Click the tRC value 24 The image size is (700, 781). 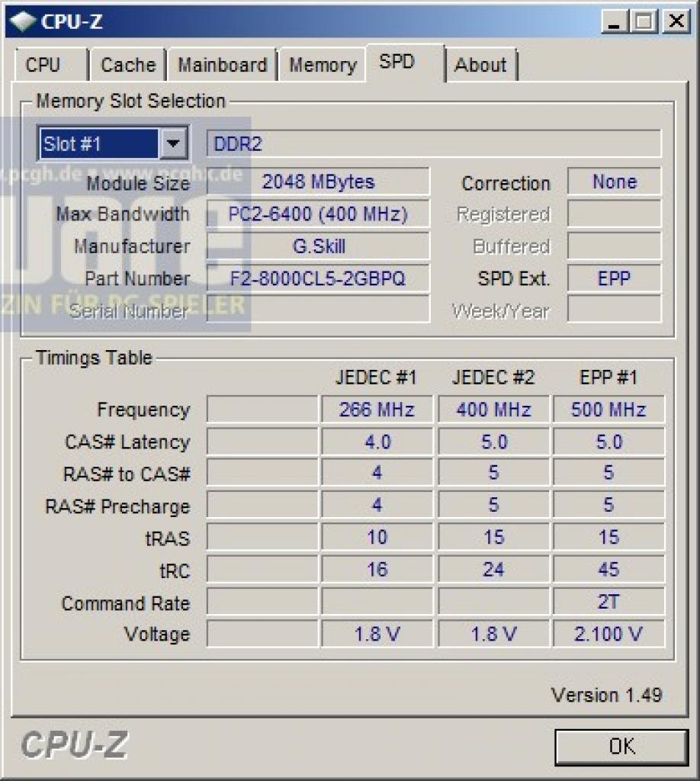pyautogui.click(x=493, y=569)
